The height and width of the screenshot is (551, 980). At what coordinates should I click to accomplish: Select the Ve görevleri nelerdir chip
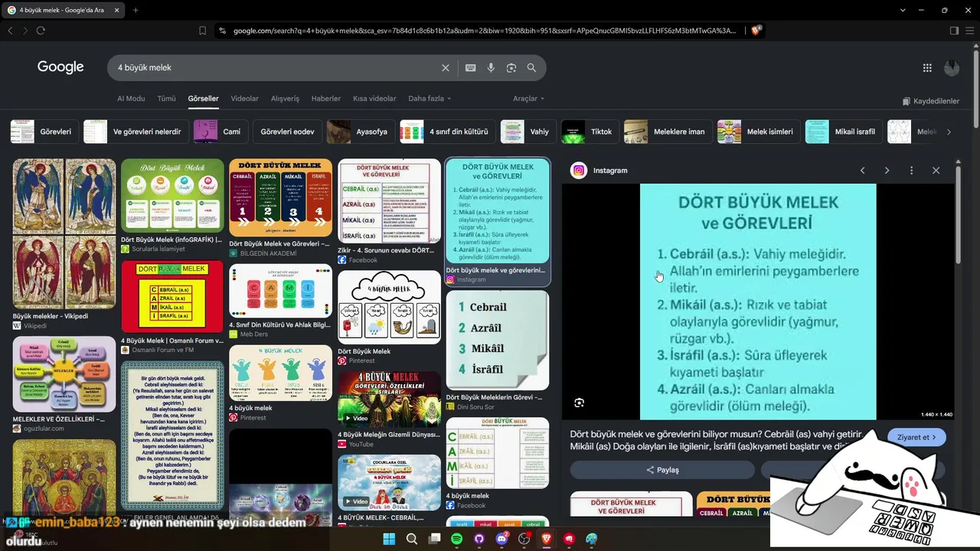click(x=136, y=132)
